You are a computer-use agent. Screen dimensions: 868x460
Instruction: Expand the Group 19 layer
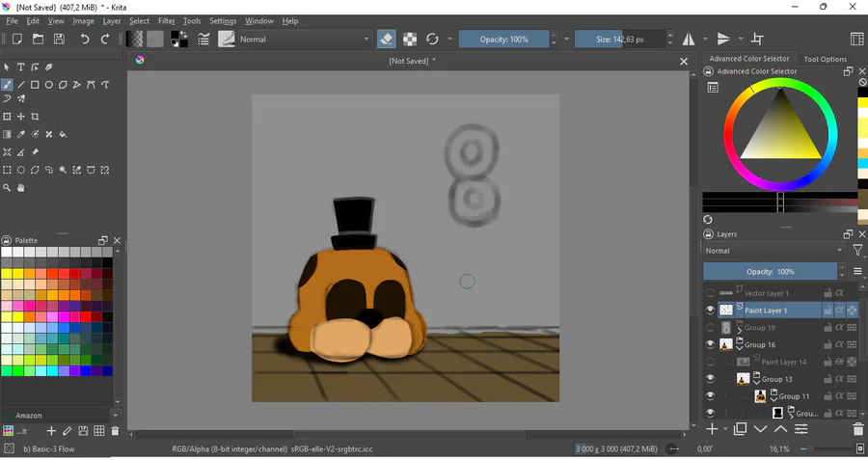740,331
